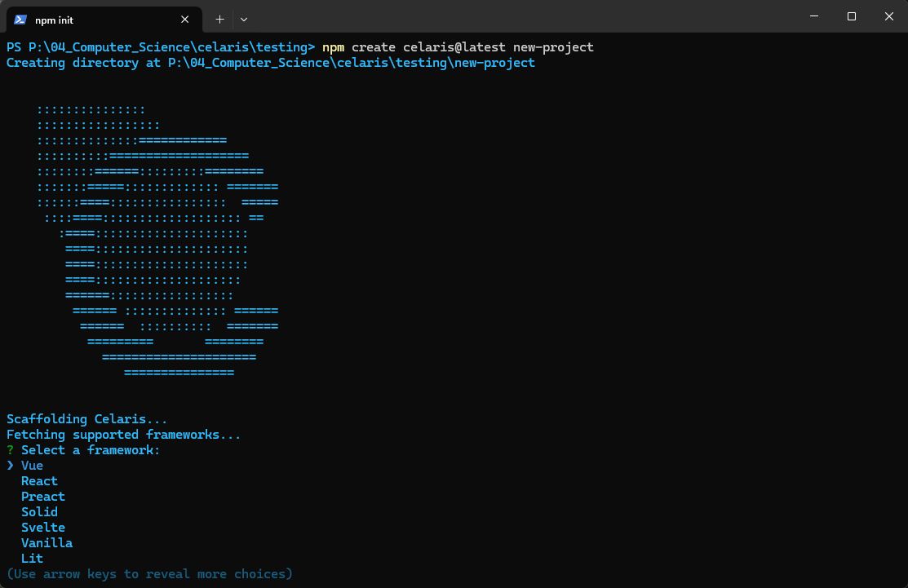Select the Lit framework option
This screenshot has width=908, height=588.
pyautogui.click(x=32, y=558)
